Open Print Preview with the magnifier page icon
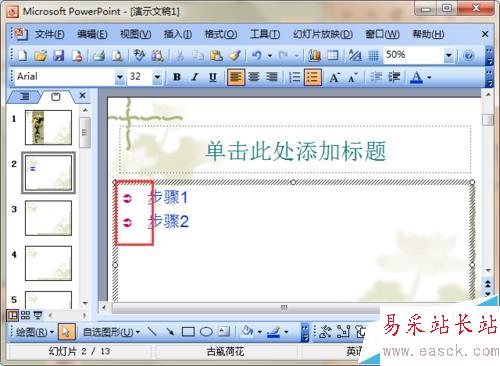The height and width of the screenshot is (366, 500). pyautogui.click(x=117, y=55)
